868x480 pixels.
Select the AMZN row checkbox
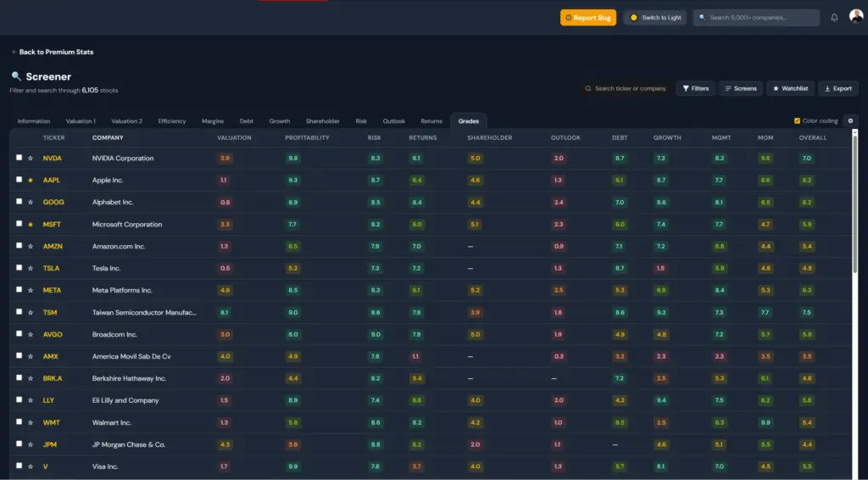pyautogui.click(x=19, y=247)
